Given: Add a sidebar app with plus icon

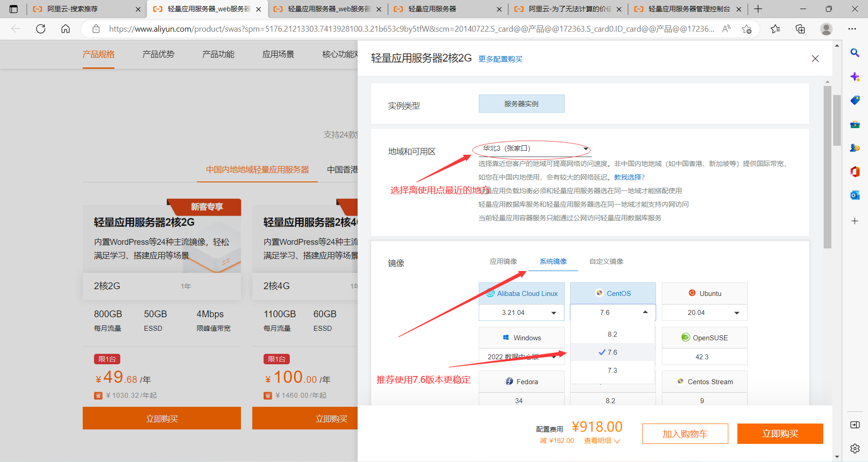Looking at the screenshot, I should coord(855,221).
